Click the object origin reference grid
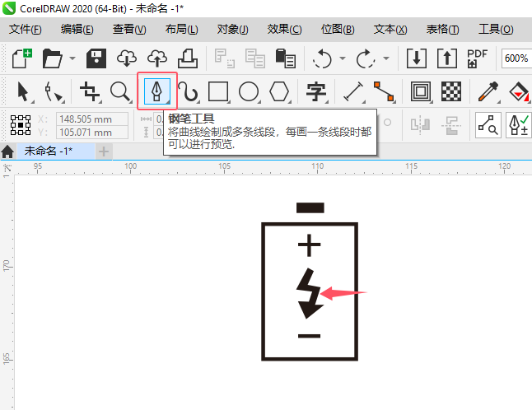Viewport: 532px width, 410px height. [x=21, y=125]
